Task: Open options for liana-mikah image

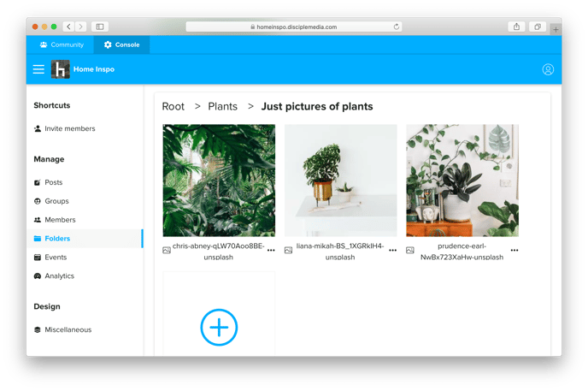Action: tap(392, 251)
